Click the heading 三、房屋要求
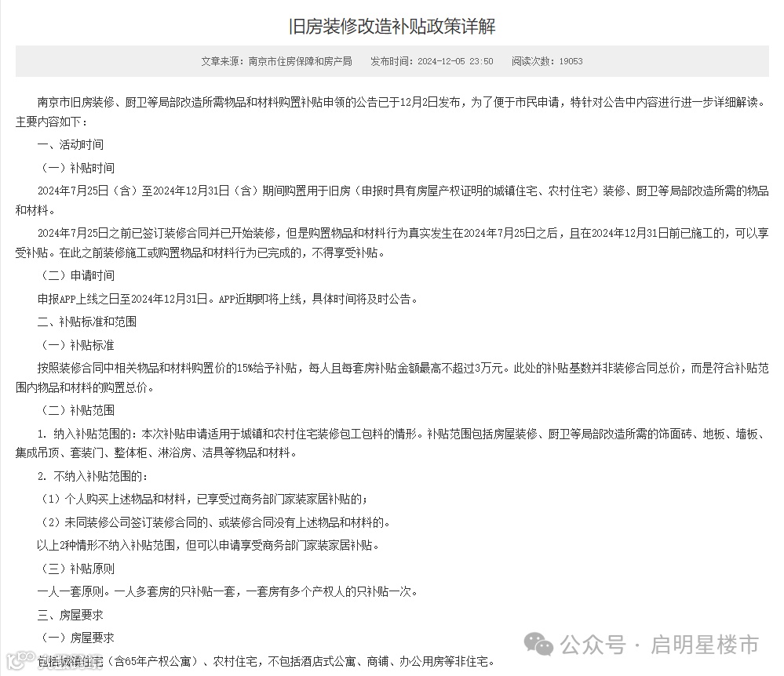Viewport: 784px width, 676px height. tap(71, 615)
